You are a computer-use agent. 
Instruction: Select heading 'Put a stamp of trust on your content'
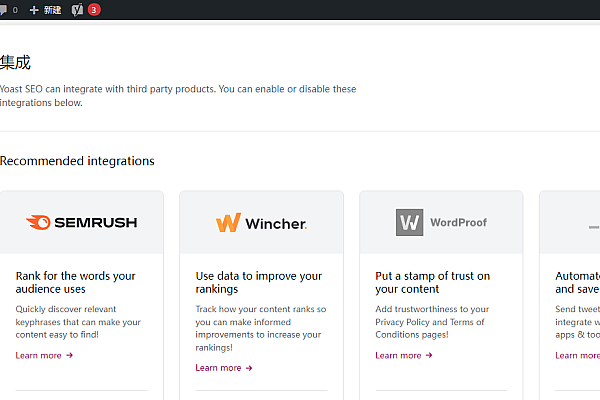[432, 282]
